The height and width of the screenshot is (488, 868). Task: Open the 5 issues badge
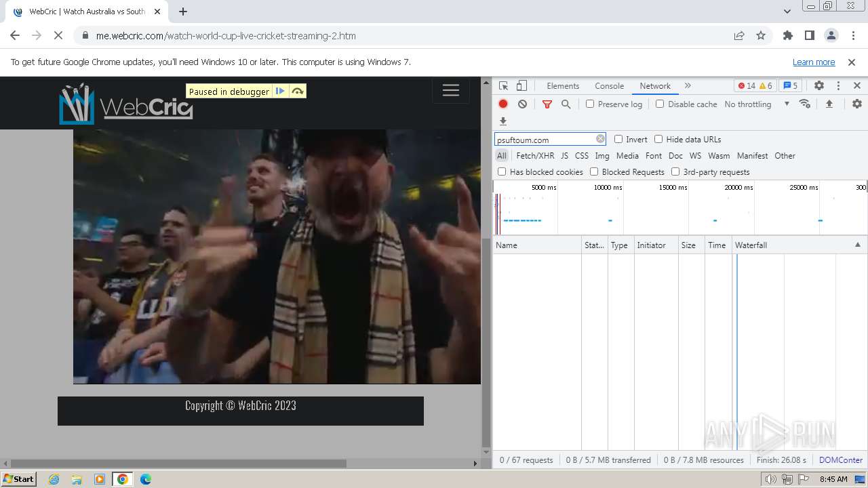[790, 86]
